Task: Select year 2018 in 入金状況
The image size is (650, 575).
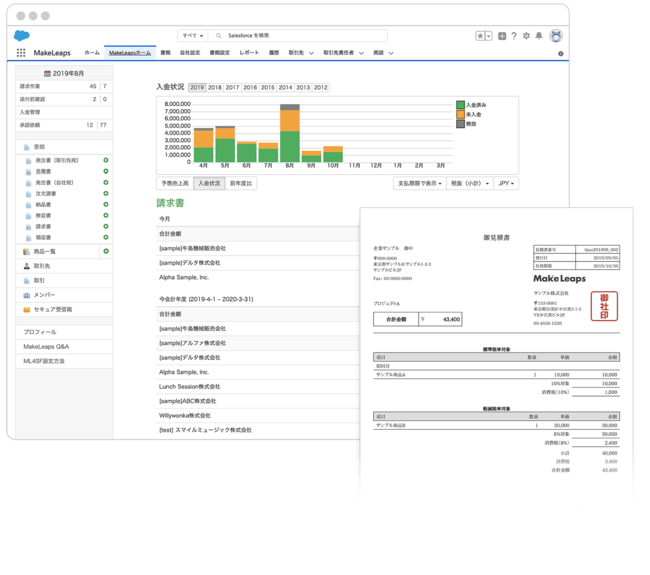Action: pos(215,88)
